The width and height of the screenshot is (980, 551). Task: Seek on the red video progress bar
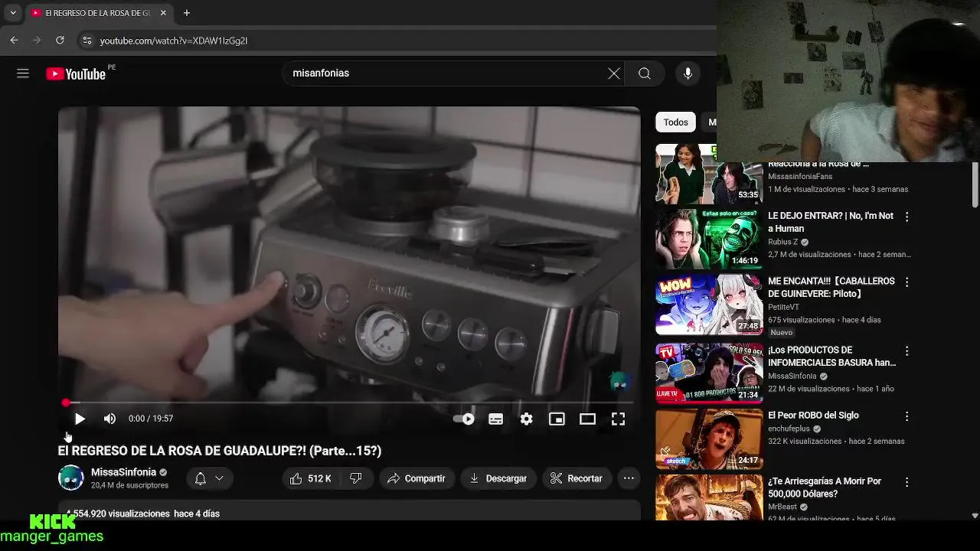pyautogui.click(x=349, y=403)
